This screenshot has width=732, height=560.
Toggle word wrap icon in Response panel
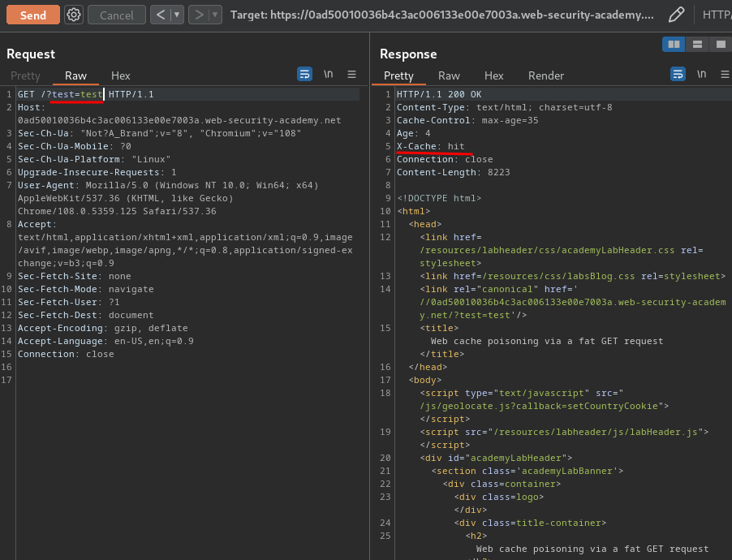[678, 74]
